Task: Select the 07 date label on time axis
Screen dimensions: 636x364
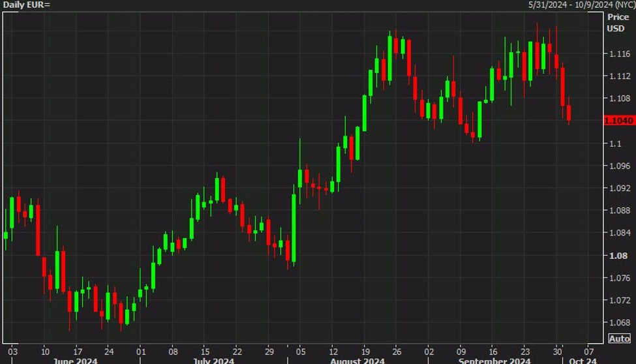Action: [590, 349]
